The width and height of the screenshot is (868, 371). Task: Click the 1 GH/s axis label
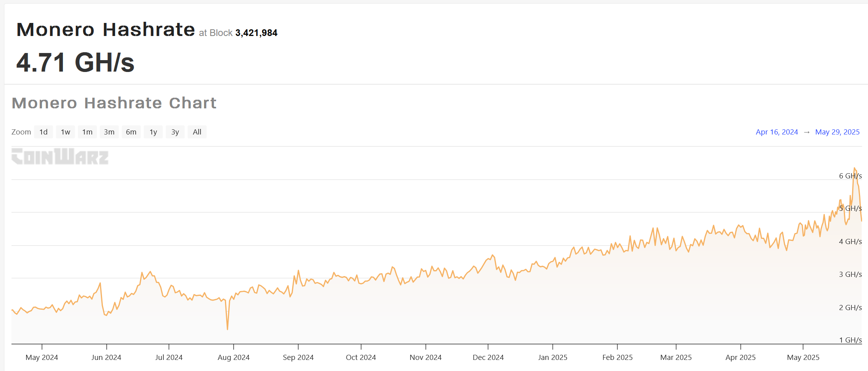[850, 340]
